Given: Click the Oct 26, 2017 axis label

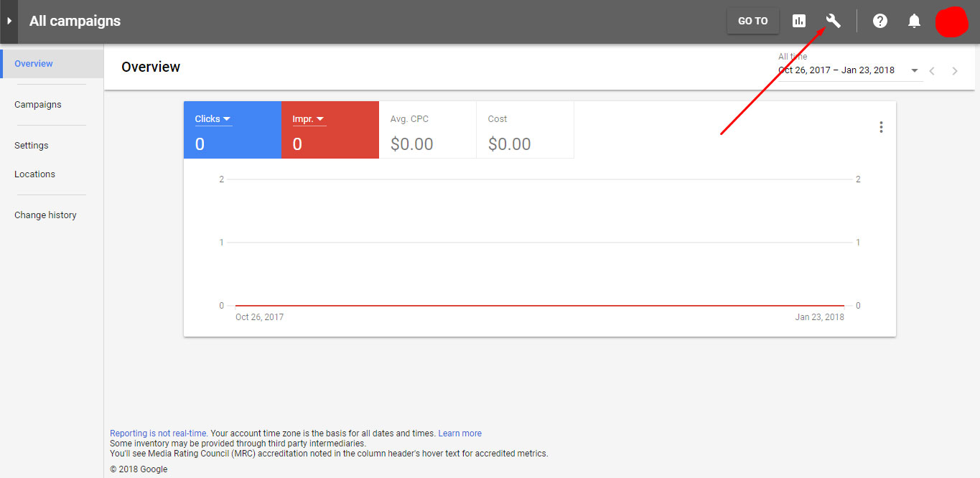Looking at the screenshot, I should click(x=259, y=317).
